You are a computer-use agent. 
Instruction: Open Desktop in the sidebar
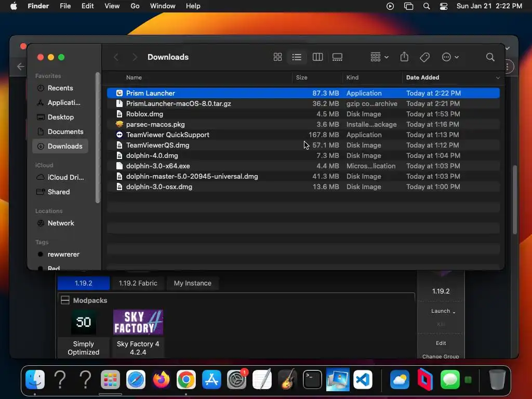[x=60, y=117]
